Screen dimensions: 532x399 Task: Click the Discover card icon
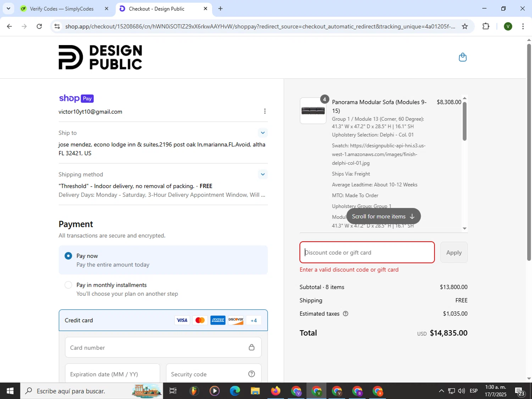pyautogui.click(x=236, y=320)
